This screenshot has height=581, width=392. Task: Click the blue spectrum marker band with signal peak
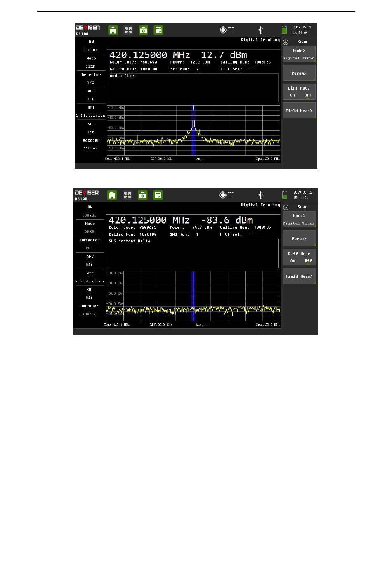(193, 130)
